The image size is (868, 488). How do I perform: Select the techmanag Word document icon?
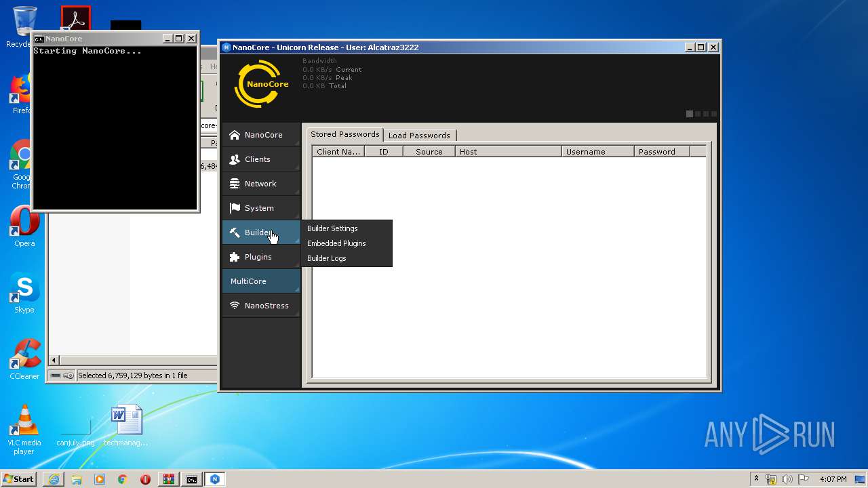(126, 426)
